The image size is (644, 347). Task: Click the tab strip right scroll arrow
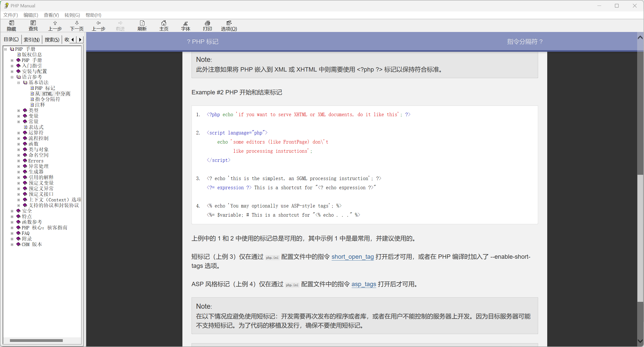point(80,40)
